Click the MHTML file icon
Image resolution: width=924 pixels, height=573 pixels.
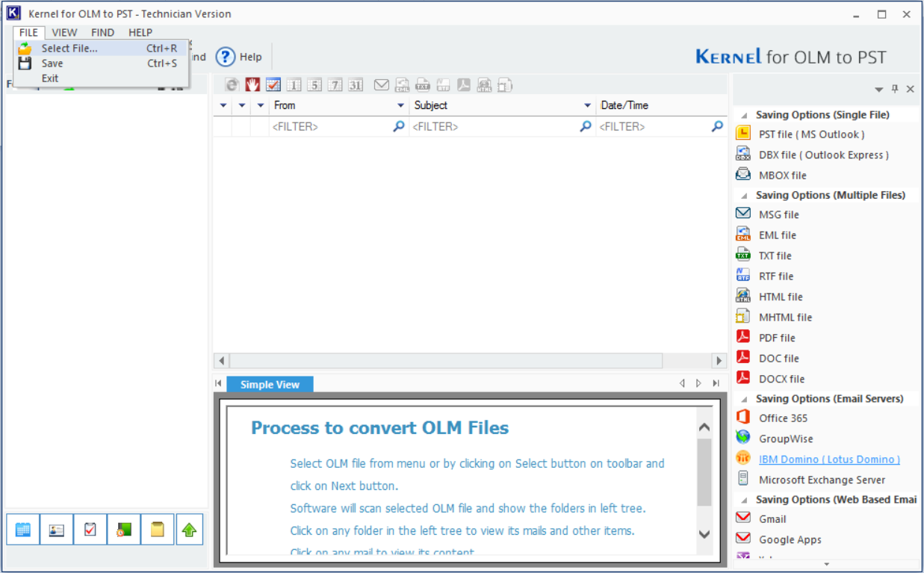pyautogui.click(x=743, y=316)
